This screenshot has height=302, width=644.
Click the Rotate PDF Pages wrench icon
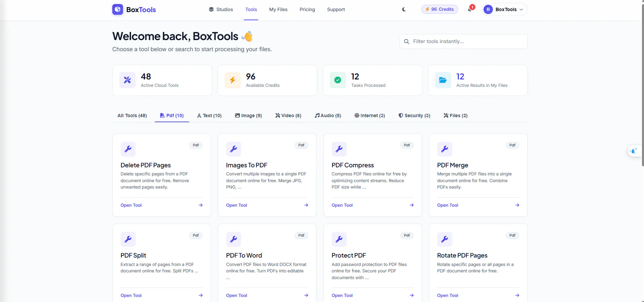click(x=445, y=239)
